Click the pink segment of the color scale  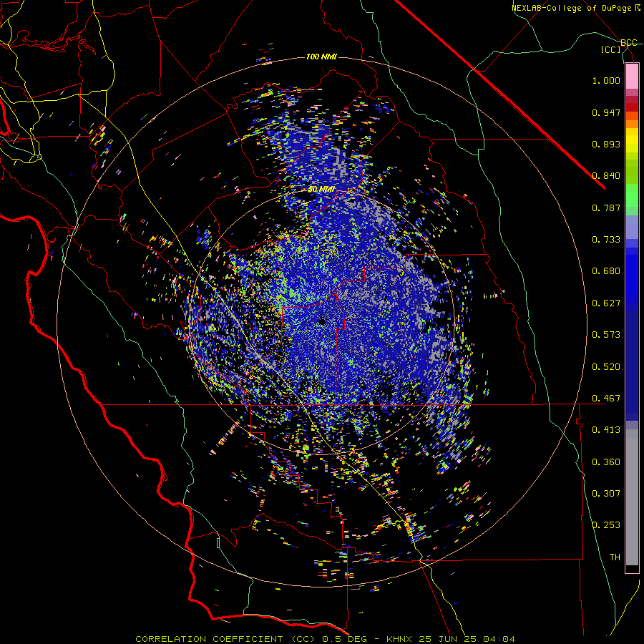coord(632,77)
